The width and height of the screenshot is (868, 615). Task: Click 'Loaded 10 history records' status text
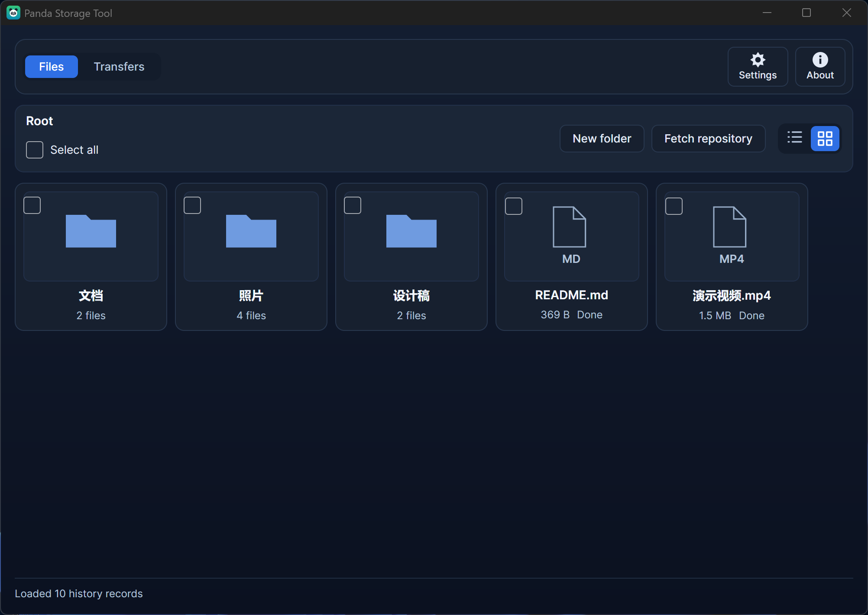coord(79,594)
